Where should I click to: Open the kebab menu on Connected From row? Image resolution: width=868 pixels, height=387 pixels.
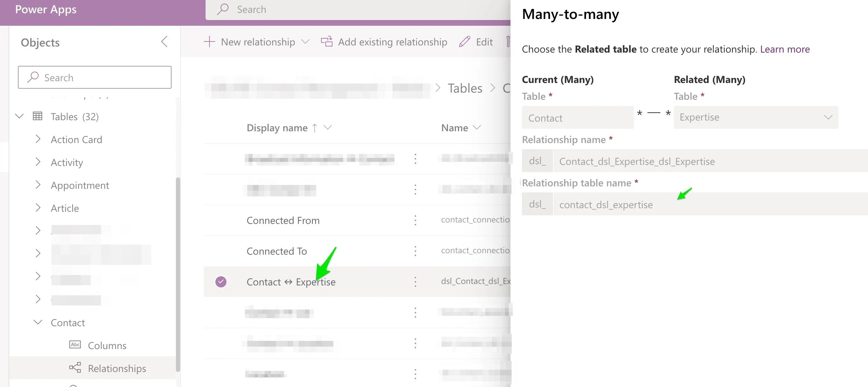point(415,220)
